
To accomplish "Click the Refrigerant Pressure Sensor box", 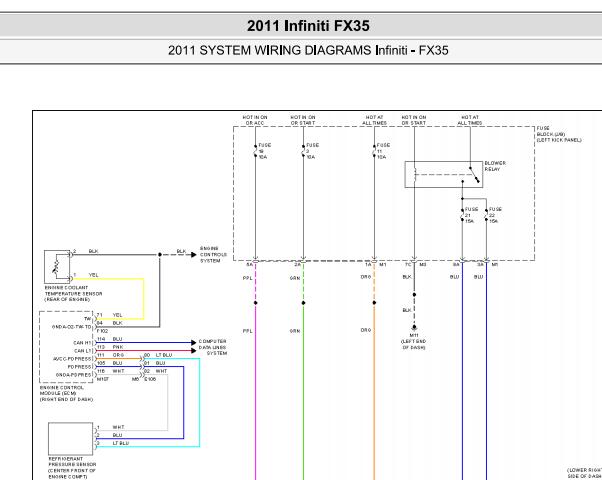I will point(70,439).
